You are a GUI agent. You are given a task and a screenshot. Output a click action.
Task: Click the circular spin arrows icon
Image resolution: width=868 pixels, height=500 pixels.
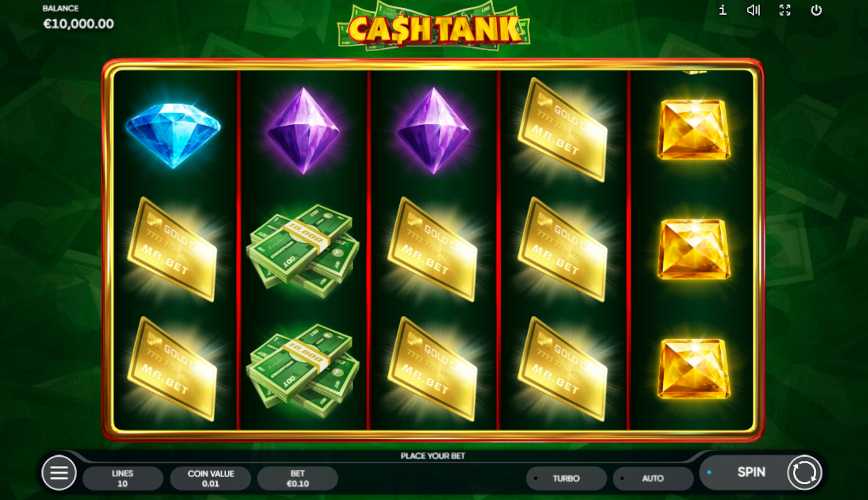coord(804,472)
